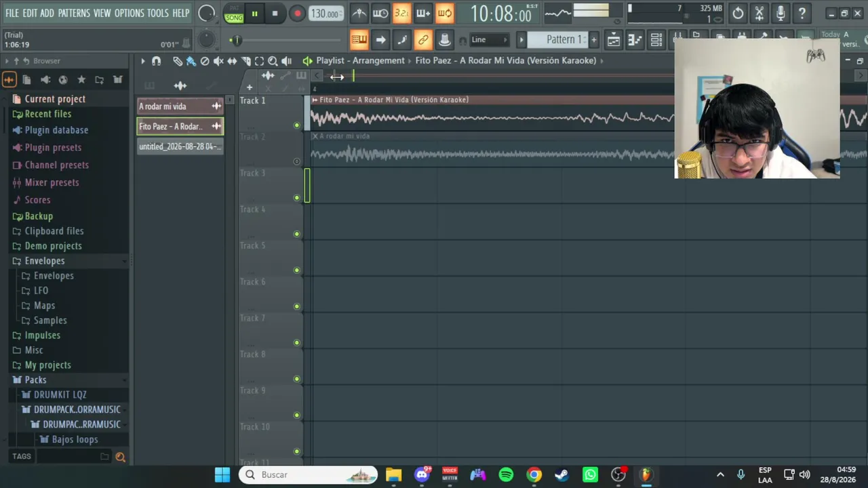The width and height of the screenshot is (868, 488).
Task: Open the FILE menu
Action: pos(12,13)
